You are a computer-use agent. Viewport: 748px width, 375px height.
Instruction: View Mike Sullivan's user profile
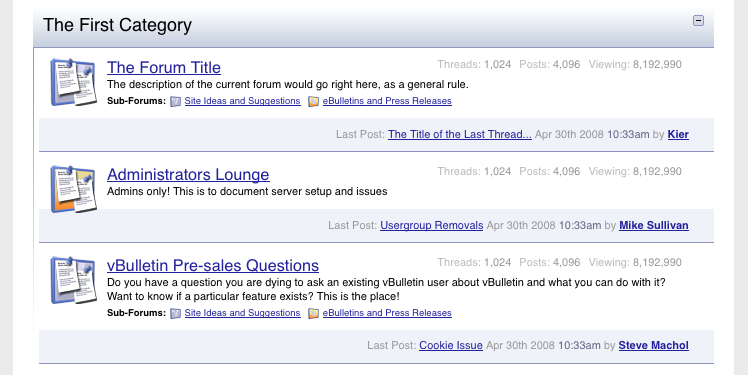point(654,225)
